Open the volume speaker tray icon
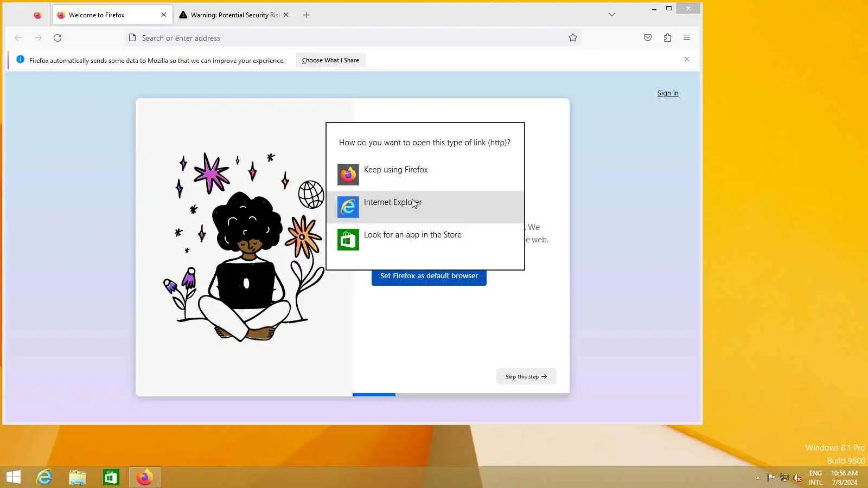 click(797, 478)
